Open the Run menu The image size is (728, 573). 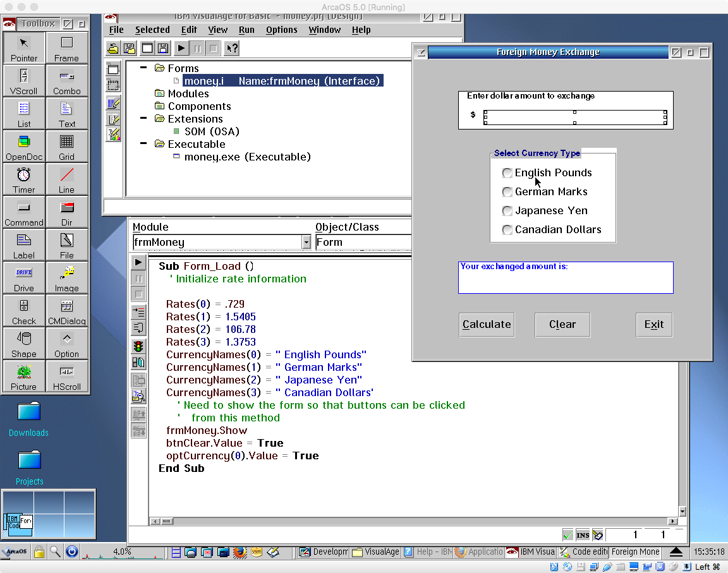(x=246, y=30)
